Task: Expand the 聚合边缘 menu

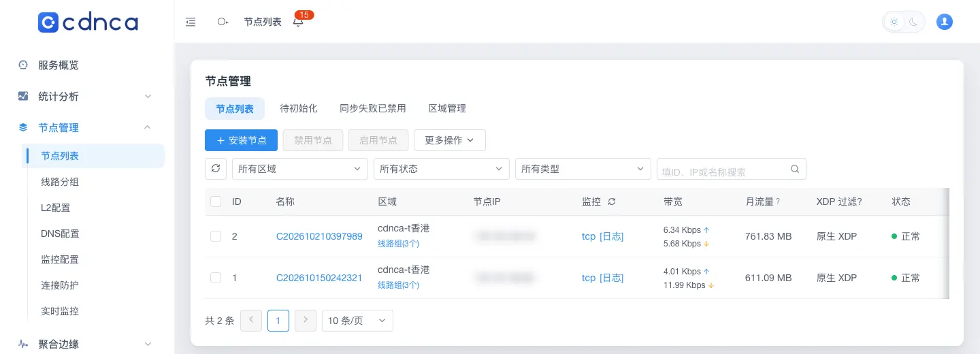Action: pos(148,344)
